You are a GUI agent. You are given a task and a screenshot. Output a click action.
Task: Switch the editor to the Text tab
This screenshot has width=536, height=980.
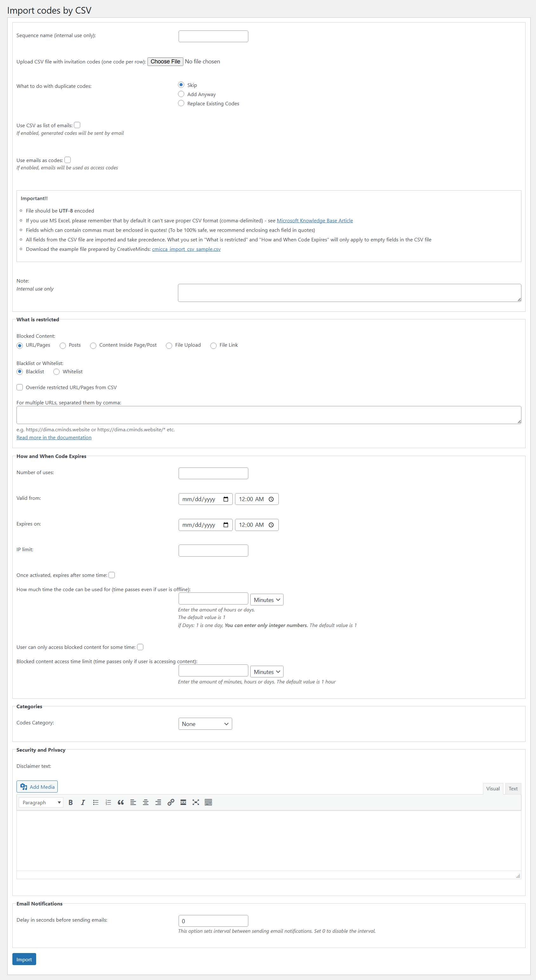[x=513, y=789]
